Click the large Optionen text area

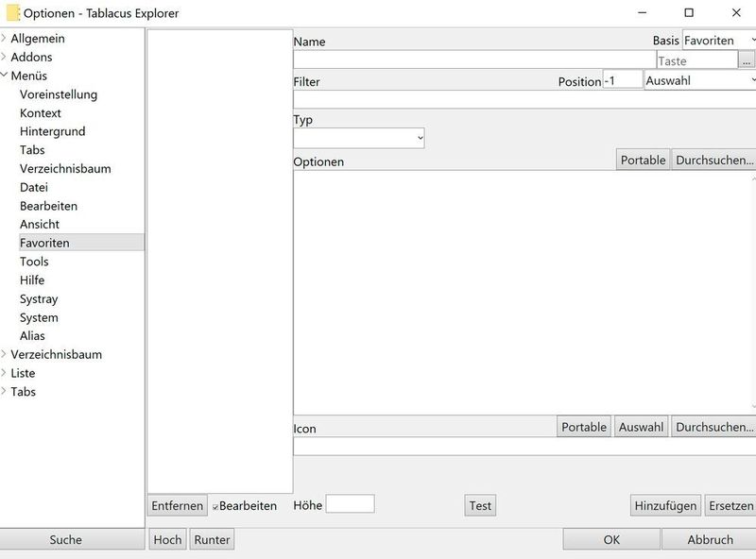pos(523,293)
